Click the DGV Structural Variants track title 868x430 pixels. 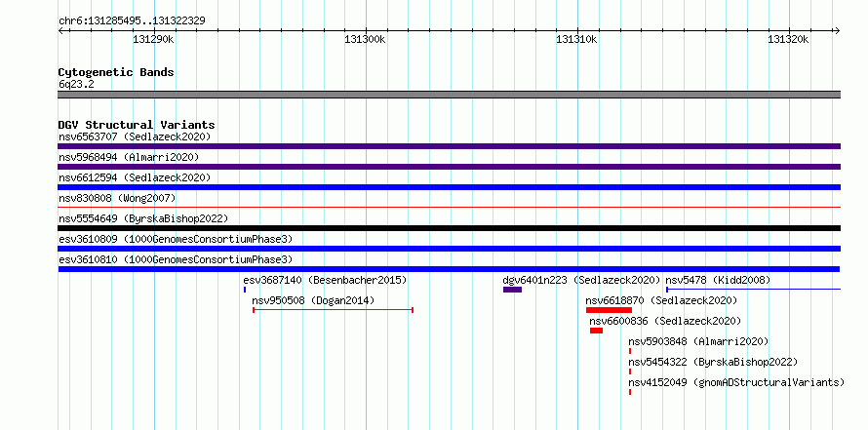pyautogui.click(x=137, y=125)
